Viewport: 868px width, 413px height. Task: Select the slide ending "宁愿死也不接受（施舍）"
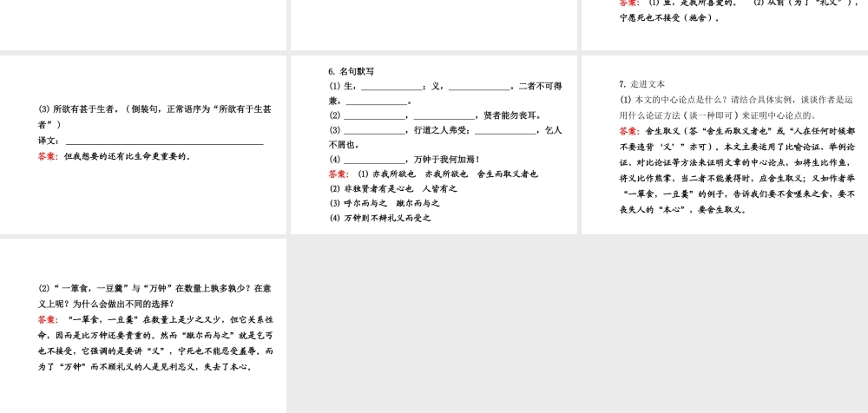click(x=724, y=24)
